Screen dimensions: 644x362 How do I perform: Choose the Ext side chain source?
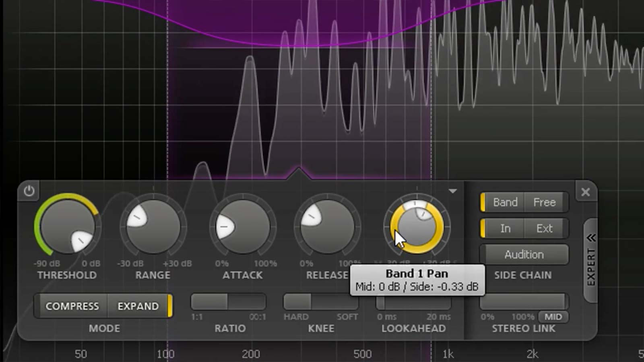[x=545, y=228]
